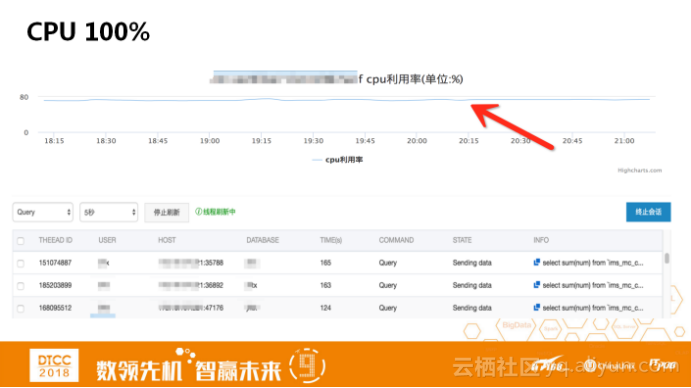Click the HOST column header

[x=167, y=240]
